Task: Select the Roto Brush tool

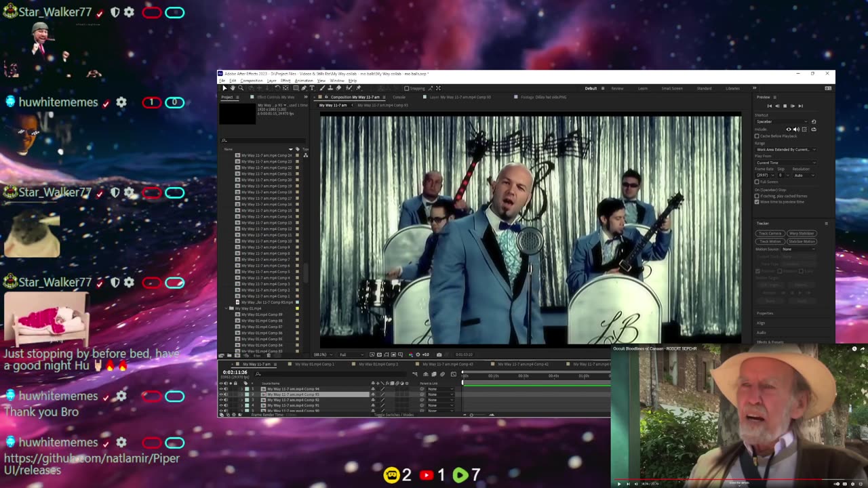Action: 349,88
